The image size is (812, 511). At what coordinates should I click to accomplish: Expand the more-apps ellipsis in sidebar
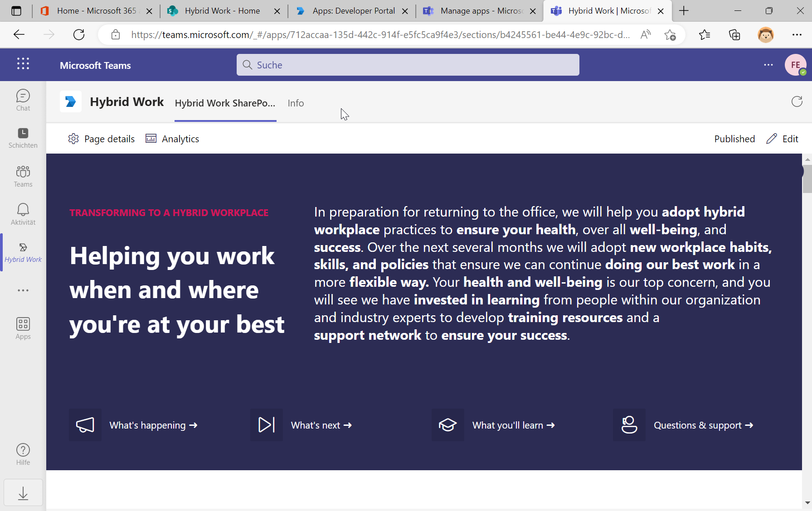[x=23, y=290]
